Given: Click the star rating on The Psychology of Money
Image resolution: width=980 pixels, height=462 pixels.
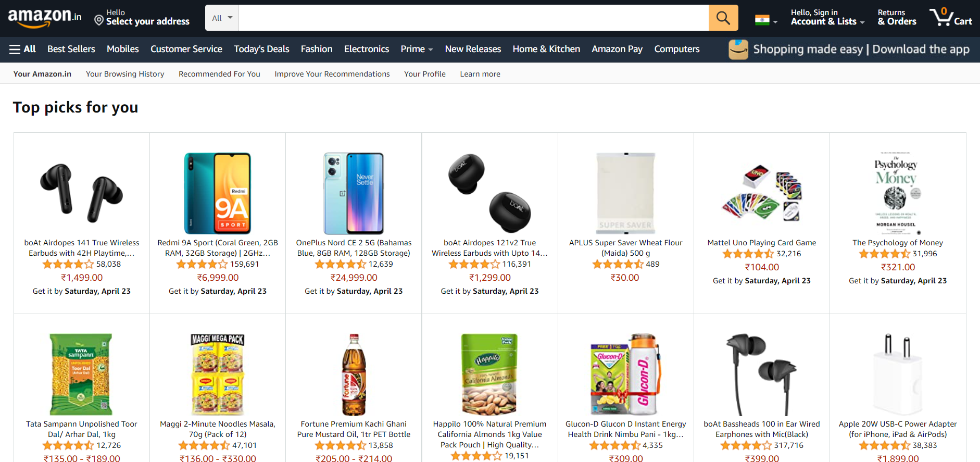Looking at the screenshot, I should click(884, 253).
